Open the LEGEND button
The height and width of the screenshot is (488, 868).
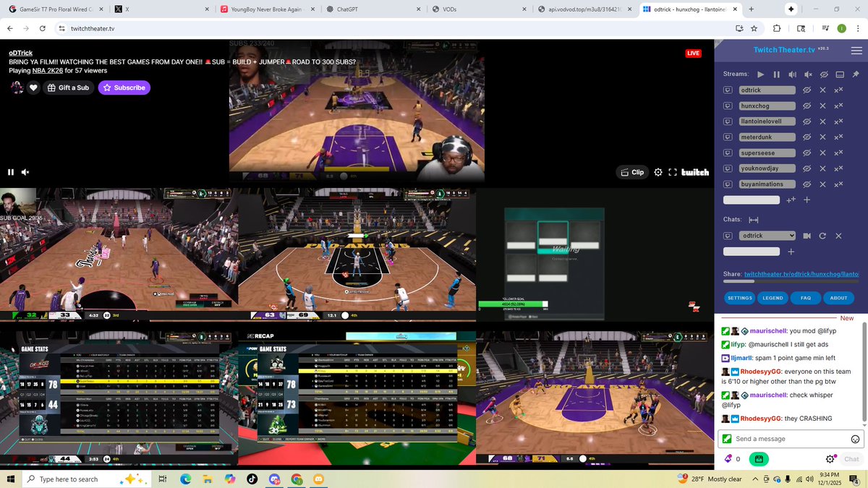(773, 298)
